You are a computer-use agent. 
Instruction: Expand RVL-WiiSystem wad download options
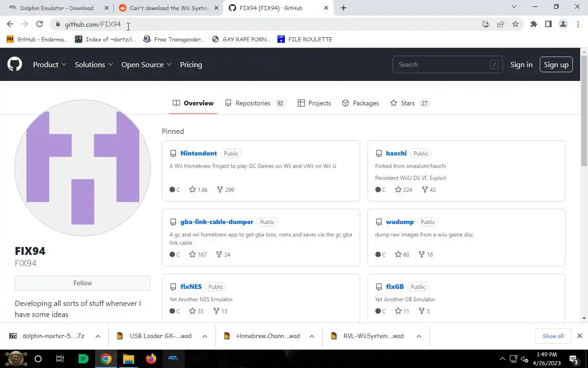tap(419, 336)
